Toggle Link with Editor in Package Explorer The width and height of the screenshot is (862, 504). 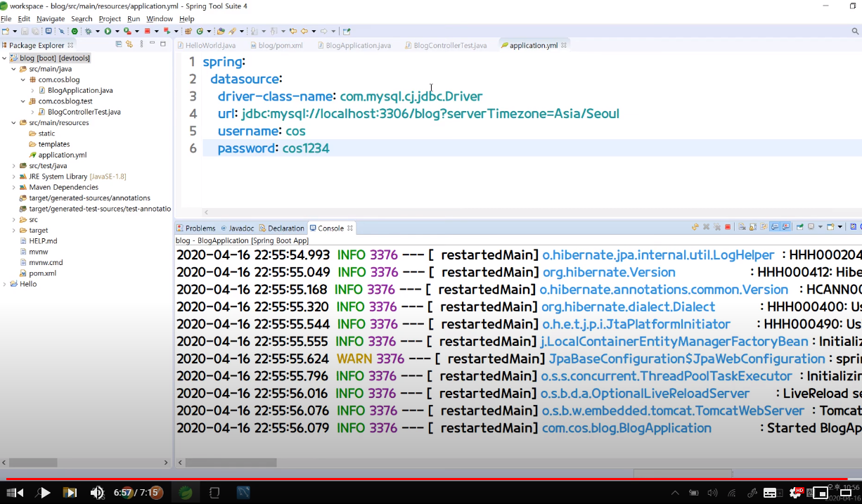(129, 44)
